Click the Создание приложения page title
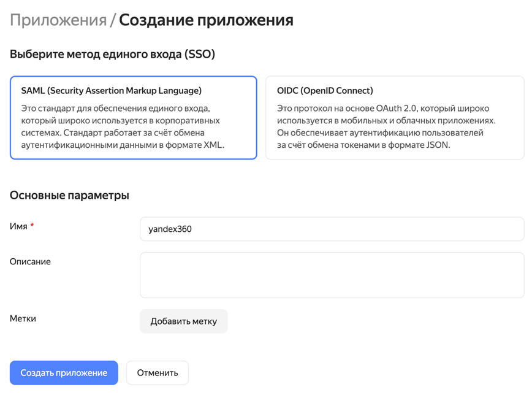 coord(206,20)
